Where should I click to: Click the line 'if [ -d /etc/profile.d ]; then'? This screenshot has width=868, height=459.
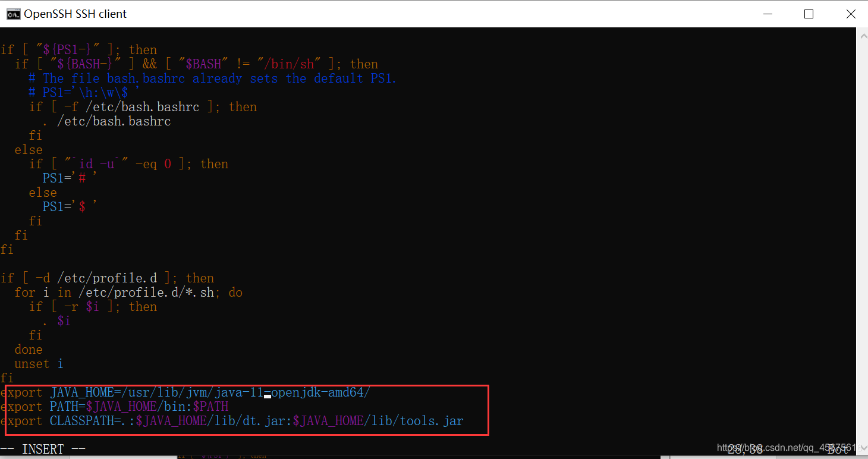click(x=107, y=278)
